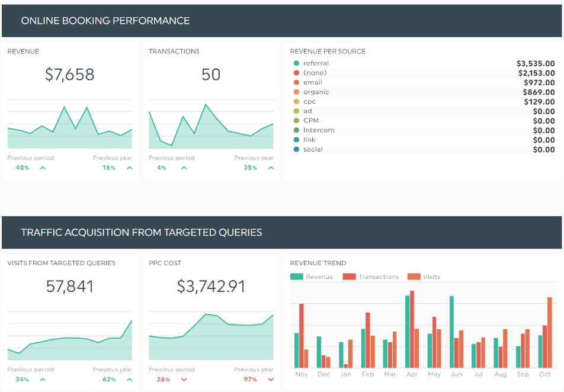Viewport: 564px width, 392px height.
Task: Click the $3,742.91 PPC cost value
Action: 211,286
